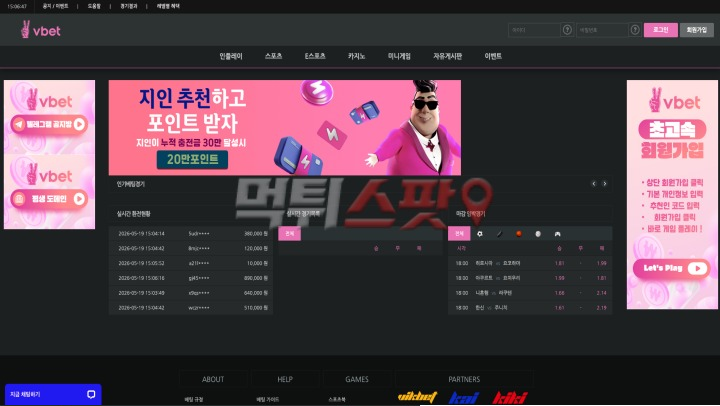This screenshot has width=720, height=406.
Task: Click the ABOUT footer heading
Action: point(213,379)
